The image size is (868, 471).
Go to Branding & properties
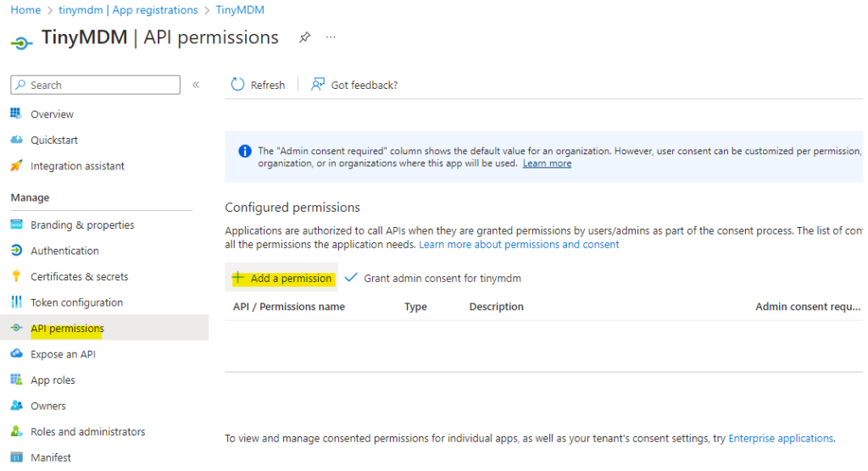[x=82, y=224]
